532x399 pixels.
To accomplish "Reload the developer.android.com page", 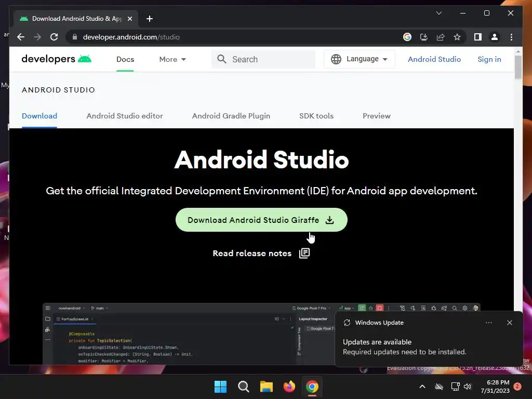I will click(54, 37).
